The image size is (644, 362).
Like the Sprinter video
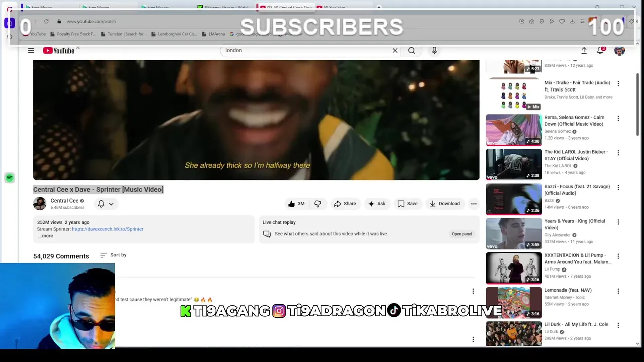(296, 204)
